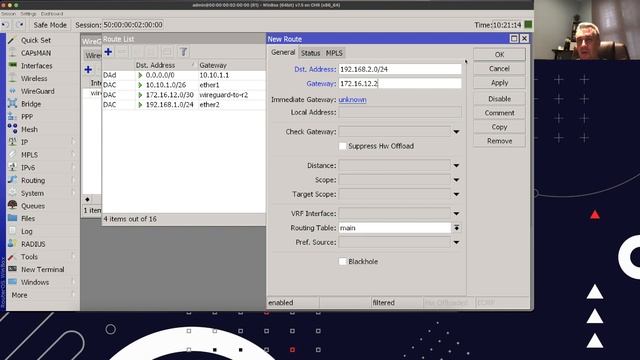This screenshot has height=360, width=640.
Task: Click the undo arrow in top toolbar
Action: pos(6,25)
